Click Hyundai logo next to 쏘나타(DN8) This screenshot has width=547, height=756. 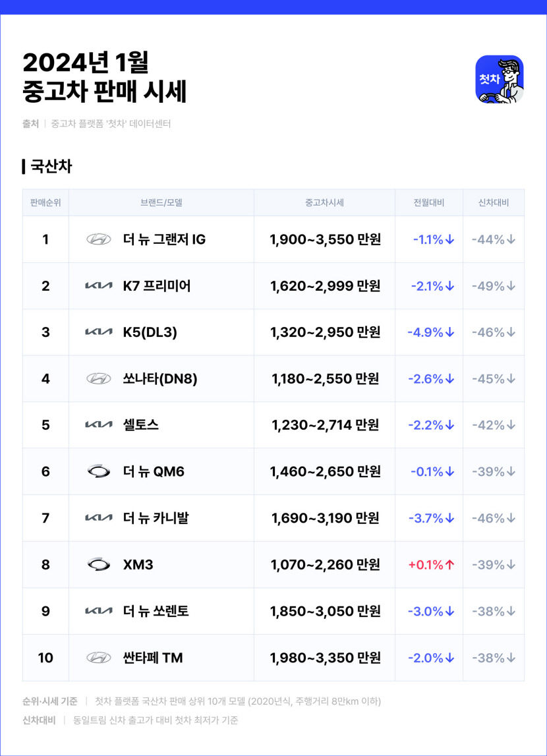[x=99, y=379]
